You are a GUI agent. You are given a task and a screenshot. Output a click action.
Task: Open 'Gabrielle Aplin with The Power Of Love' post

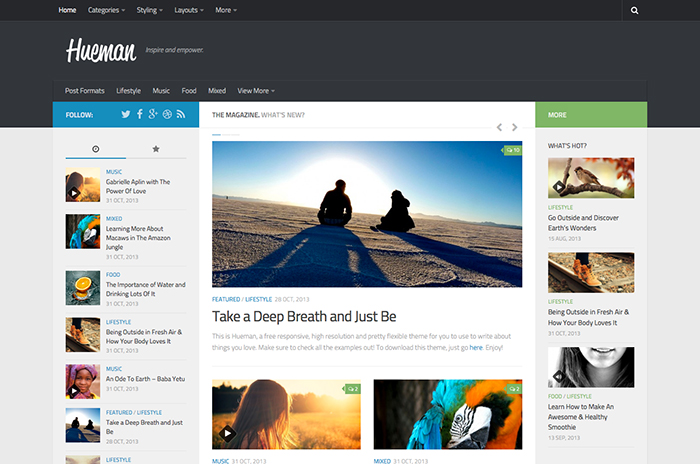[x=138, y=186]
